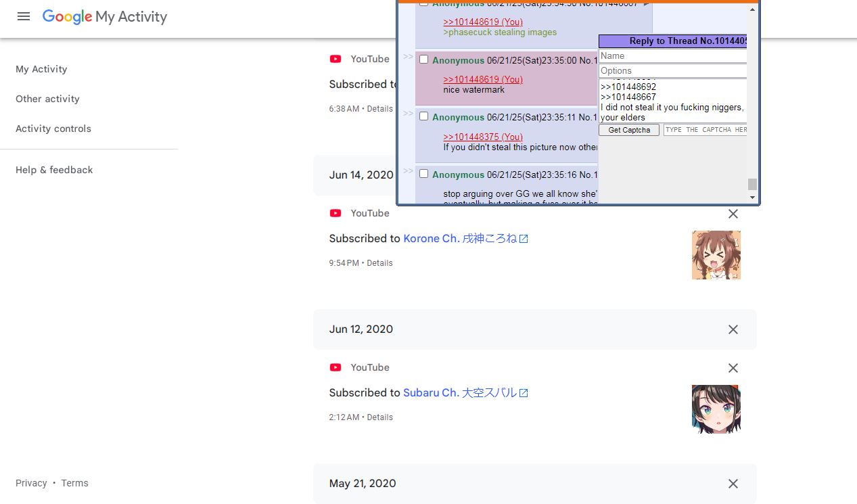Viewport: 857px width, 504px height.
Task: Click Anonymous name on the 23:35:11 post
Action: coord(459,118)
